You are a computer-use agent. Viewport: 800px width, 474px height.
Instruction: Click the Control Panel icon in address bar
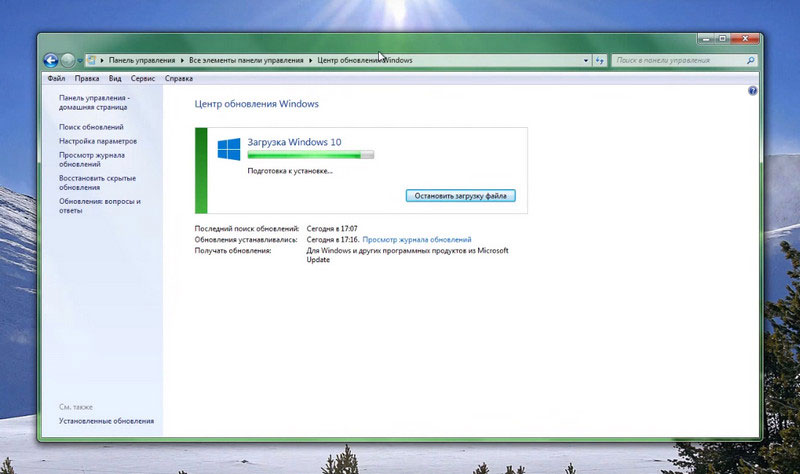coord(92,60)
